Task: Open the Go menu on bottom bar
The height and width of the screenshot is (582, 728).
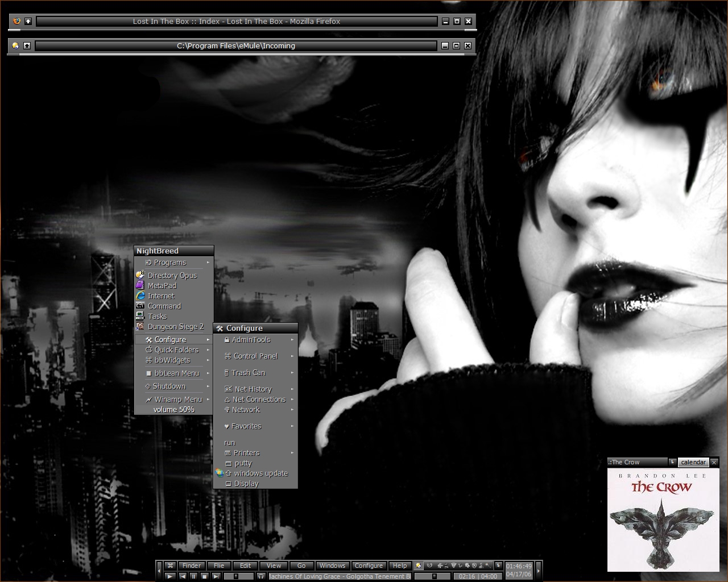Action: [x=301, y=566]
